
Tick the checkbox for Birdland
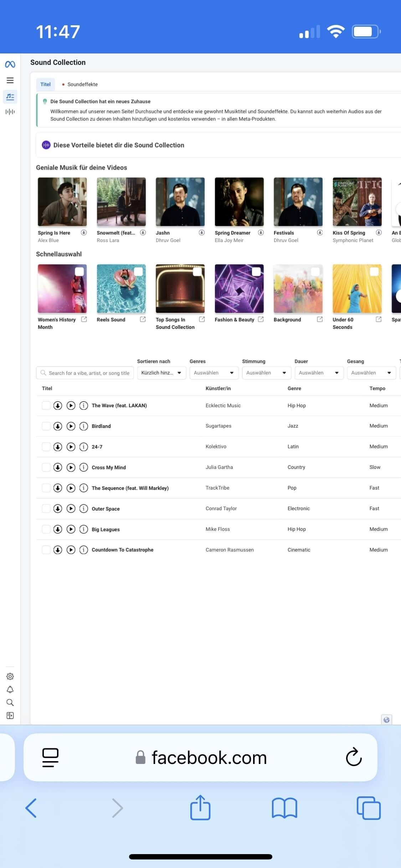46,426
